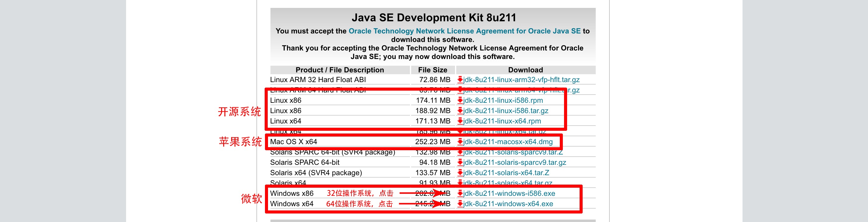This screenshot has width=868, height=222.
Task: Click download icon beside macosx-x64.dmg
Action: [x=460, y=142]
